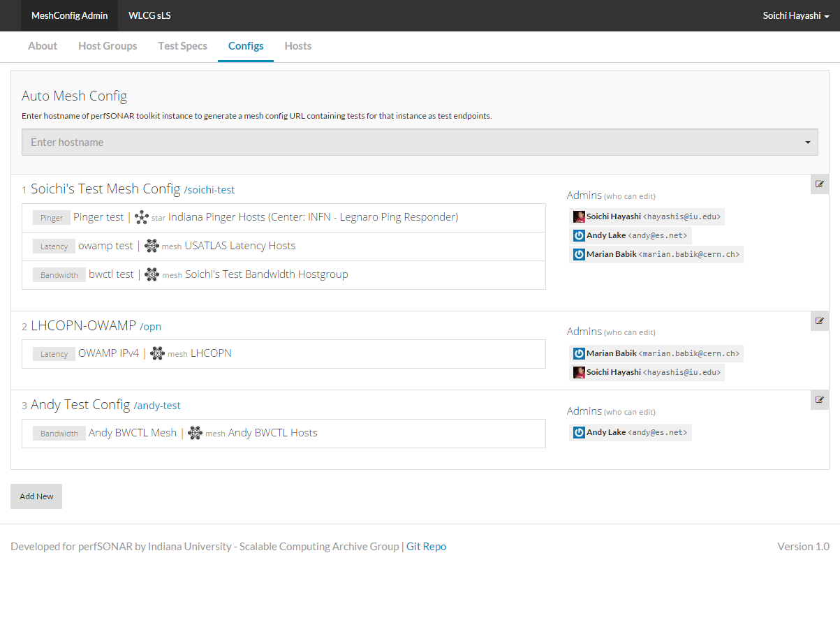Click mesh icon in Andy BWCTL Mesh row
The width and height of the screenshot is (840, 627).
[196, 433]
